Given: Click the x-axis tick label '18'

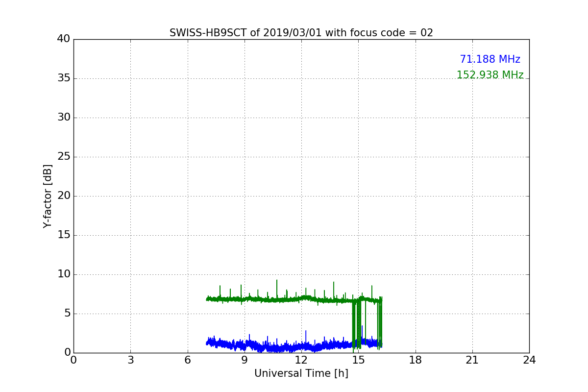Looking at the screenshot, I should [x=416, y=360].
